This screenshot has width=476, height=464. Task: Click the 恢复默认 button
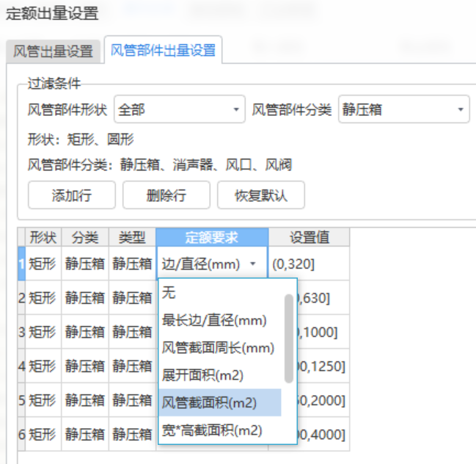260,195
